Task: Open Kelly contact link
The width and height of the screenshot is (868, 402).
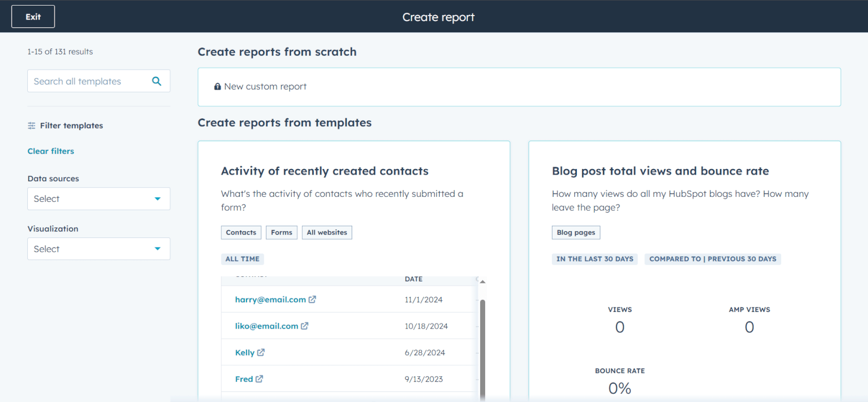Action: 245,353
